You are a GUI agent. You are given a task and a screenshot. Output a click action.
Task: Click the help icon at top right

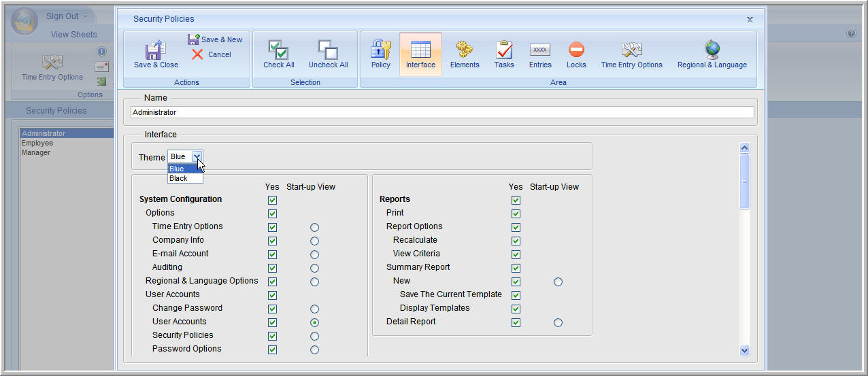851,33
